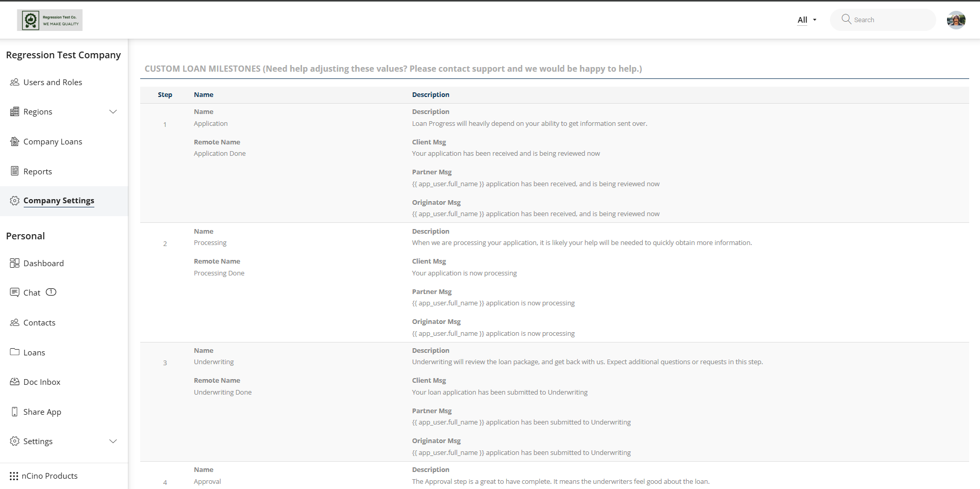Expand the Regions submenu chevron

click(x=113, y=111)
